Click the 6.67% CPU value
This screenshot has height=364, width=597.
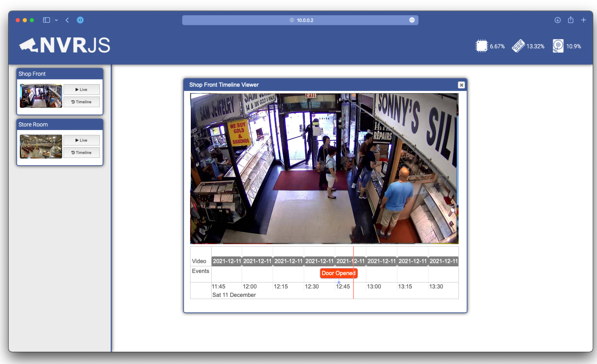(497, 47)
